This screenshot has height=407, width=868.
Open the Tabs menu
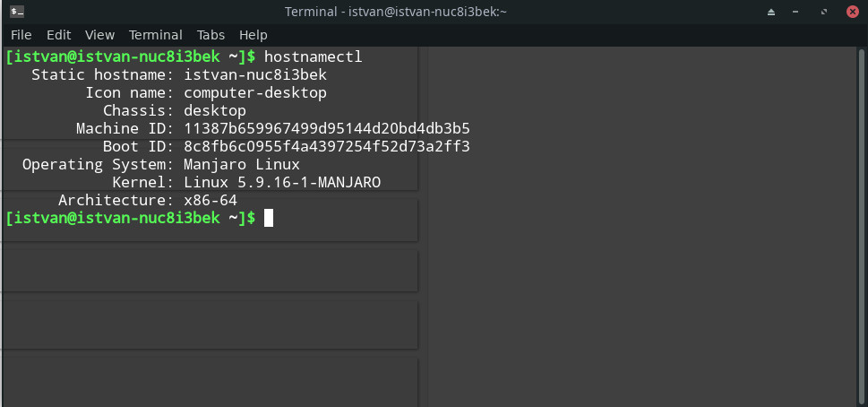click(211, 35)
